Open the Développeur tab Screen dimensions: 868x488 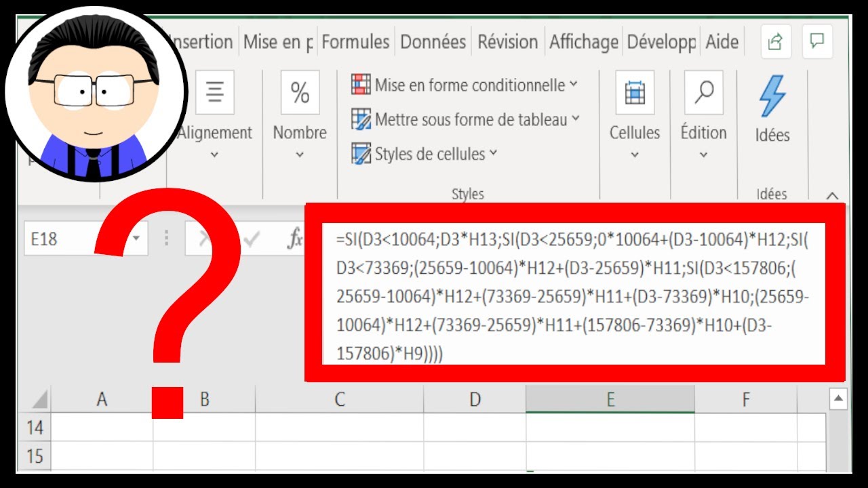(x=661, y=42)
